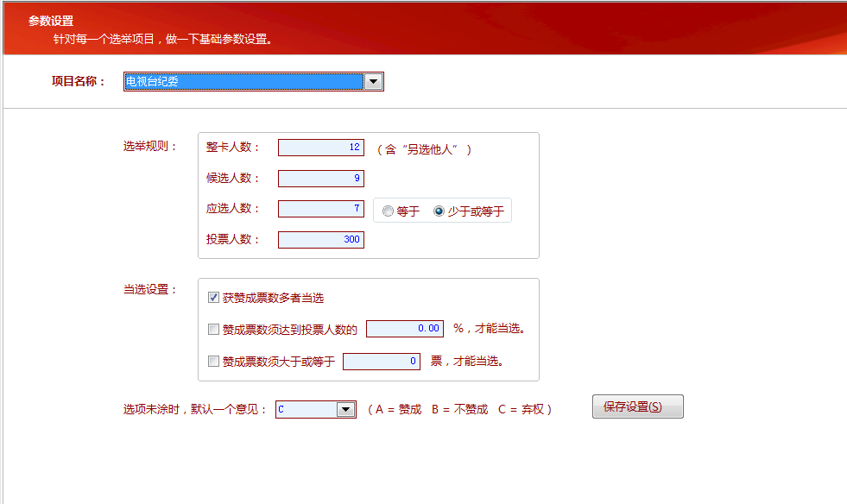Image resolution: width=847 pixels, height=504 pixels.
Task: Focus the 候选人数 input box
Action: click(x=320, y=179)
